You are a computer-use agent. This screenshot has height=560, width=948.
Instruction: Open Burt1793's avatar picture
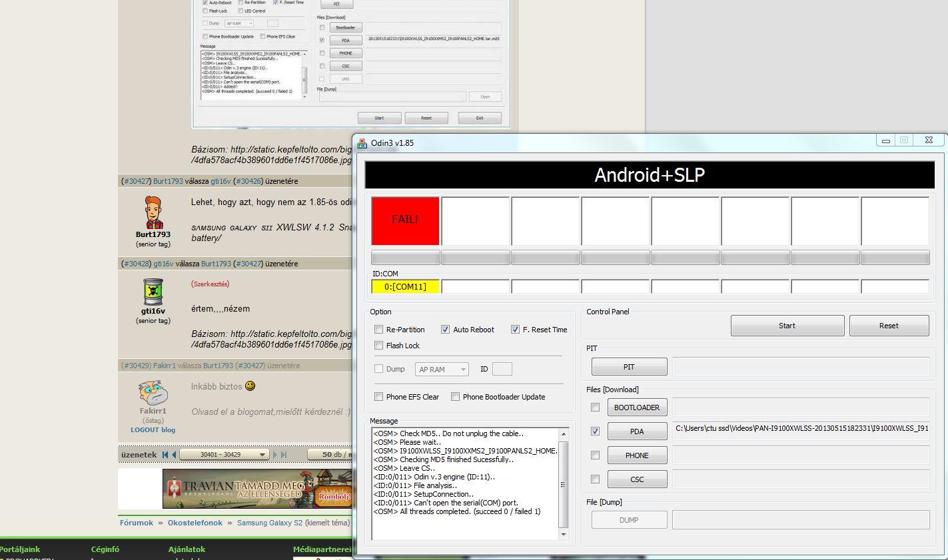[153, 213]
